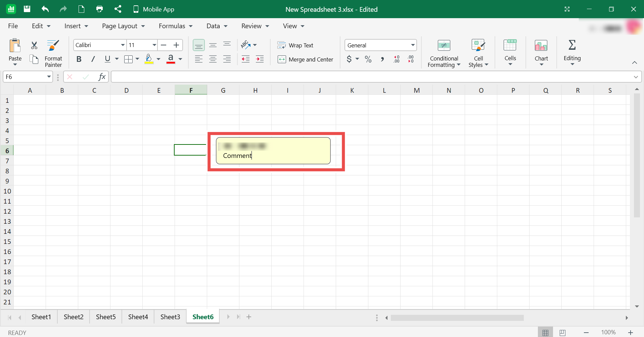This screenshot has height=337, width=644.
Task: Expand the fill color dropdown arrow
Action: pyautogui.click(x=158, y=59)
